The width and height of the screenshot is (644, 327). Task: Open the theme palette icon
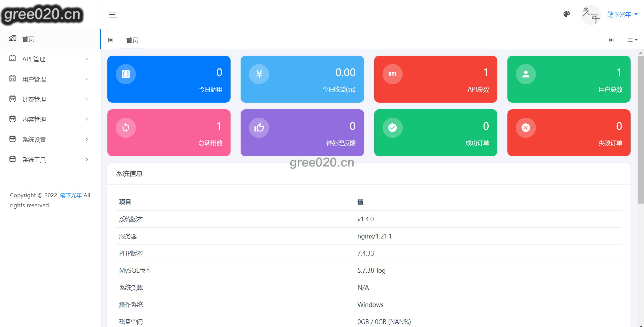(x=566, y=14)
